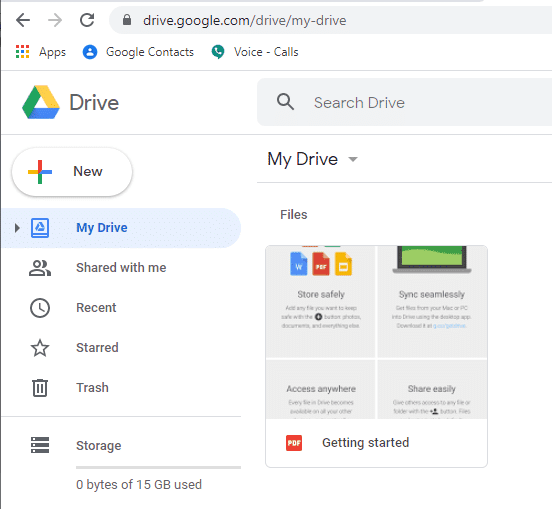Open the Apps grid shortcut
This screenshot has width=552, height=509.
pos(40,52)
